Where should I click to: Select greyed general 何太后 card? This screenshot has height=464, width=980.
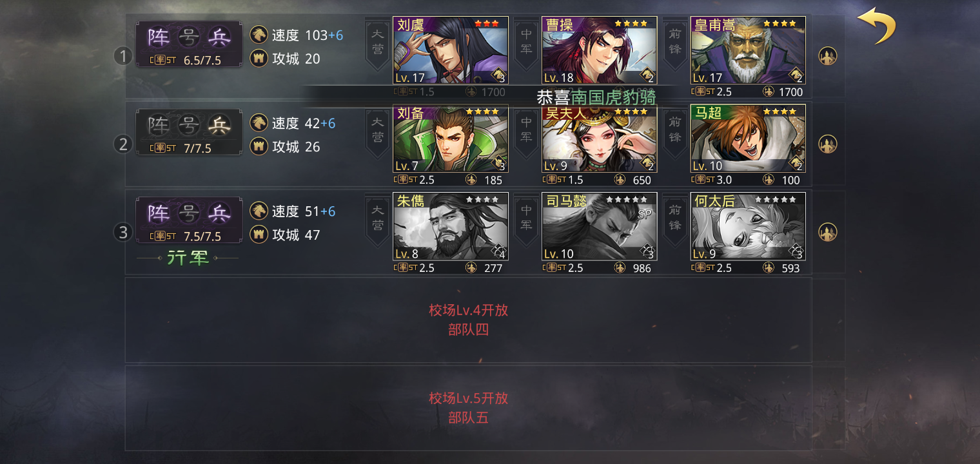click(748, 226)
